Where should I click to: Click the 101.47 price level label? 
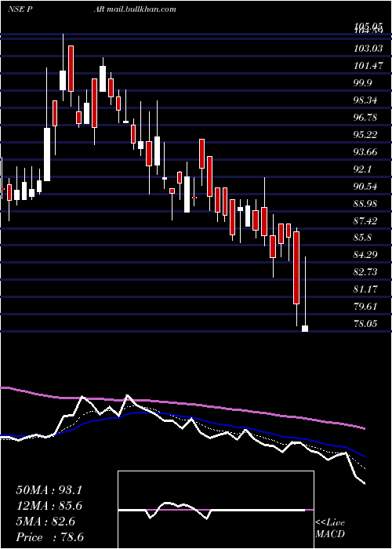point(368,65)
